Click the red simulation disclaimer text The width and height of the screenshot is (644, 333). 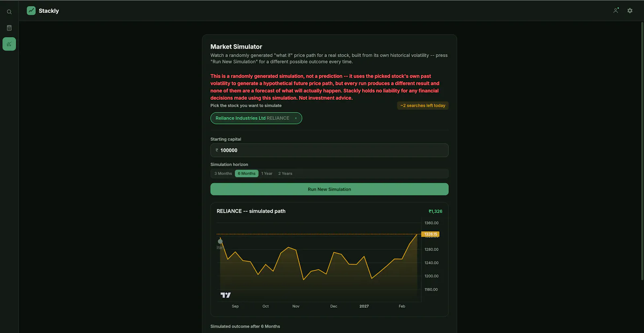[x=325, y=87]
